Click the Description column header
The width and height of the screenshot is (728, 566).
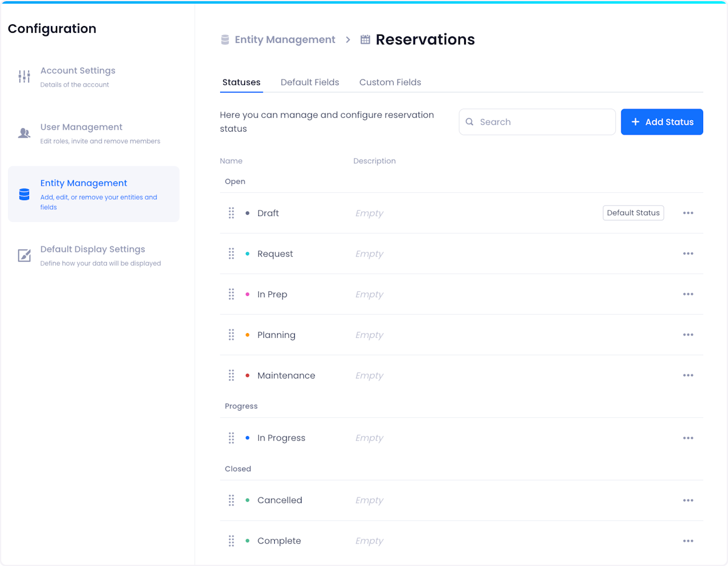pos(375,161)
